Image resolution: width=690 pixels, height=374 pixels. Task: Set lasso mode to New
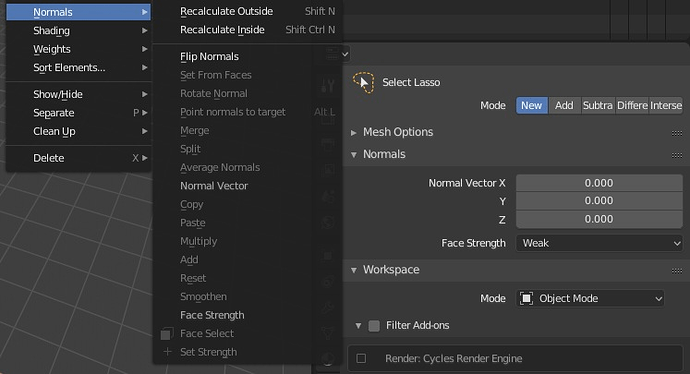click(x=532, y=106)
